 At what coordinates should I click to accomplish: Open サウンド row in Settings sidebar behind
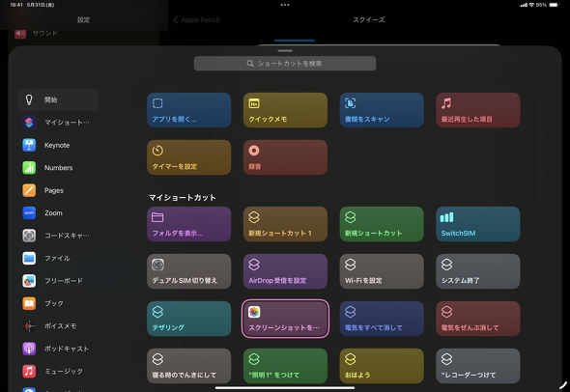click(x=84, y=34)
